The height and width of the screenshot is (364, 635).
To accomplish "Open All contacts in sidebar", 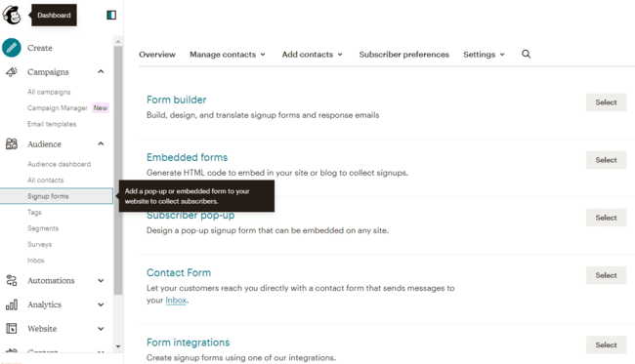I will point(45,180).
